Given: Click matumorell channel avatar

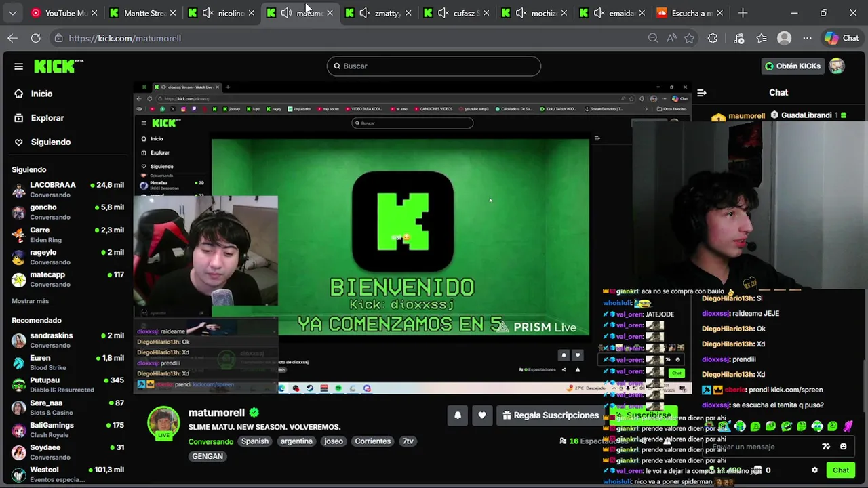Looking at the screenshot, I should pos(163,422).
